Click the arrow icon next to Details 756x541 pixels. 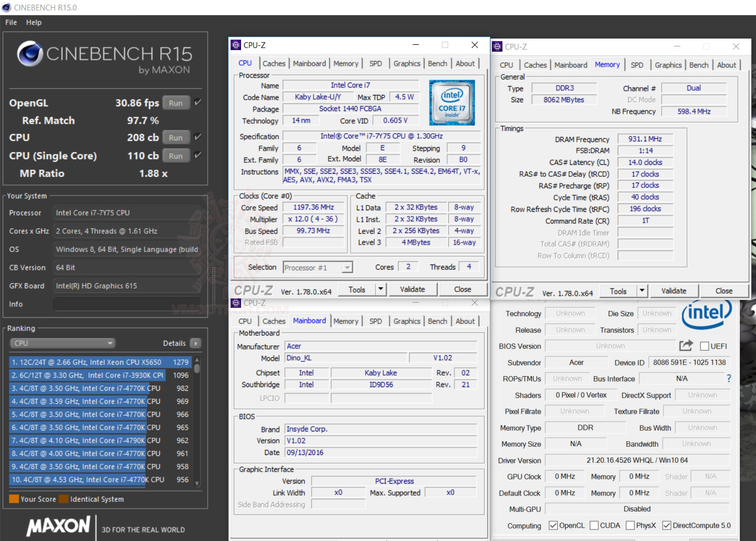(x=196, y=343)
